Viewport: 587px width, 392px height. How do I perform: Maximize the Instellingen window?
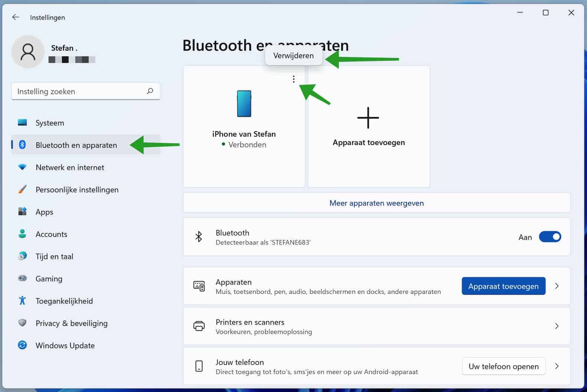pyautogui.click(x=545, y=13)
